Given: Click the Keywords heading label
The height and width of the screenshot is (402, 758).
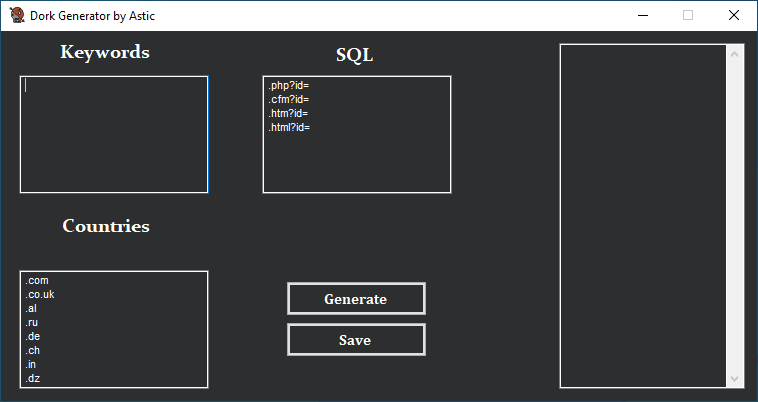Looking at the screenshot, I should [x=105, y=52].
